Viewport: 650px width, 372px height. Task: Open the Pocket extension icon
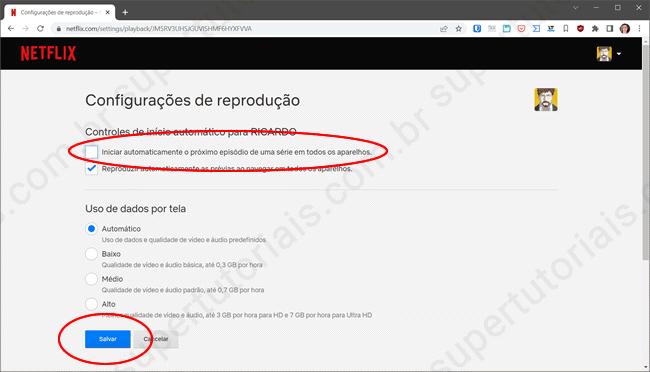click(521, 29)
